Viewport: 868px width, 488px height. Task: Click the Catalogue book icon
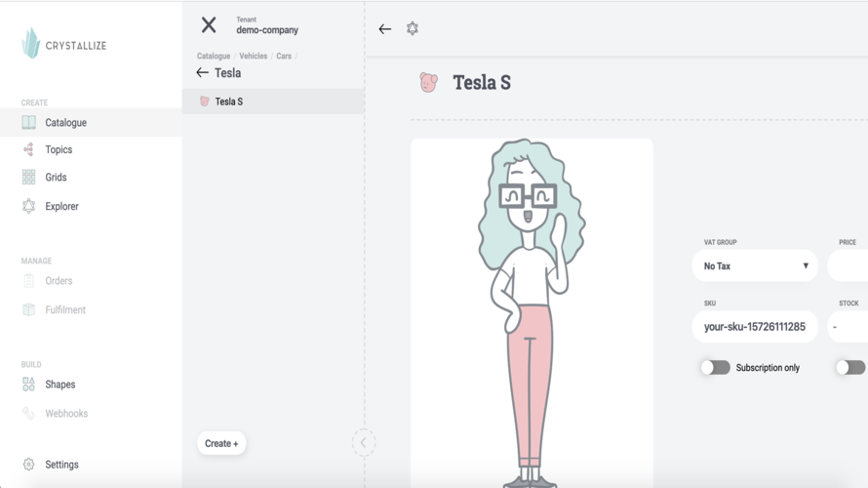click(29, 122)
